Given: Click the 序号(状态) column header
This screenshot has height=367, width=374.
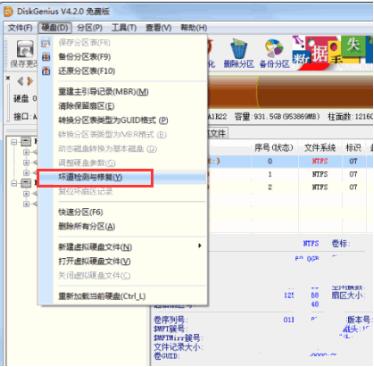Looking at the screenshot, I should [273, 147].
